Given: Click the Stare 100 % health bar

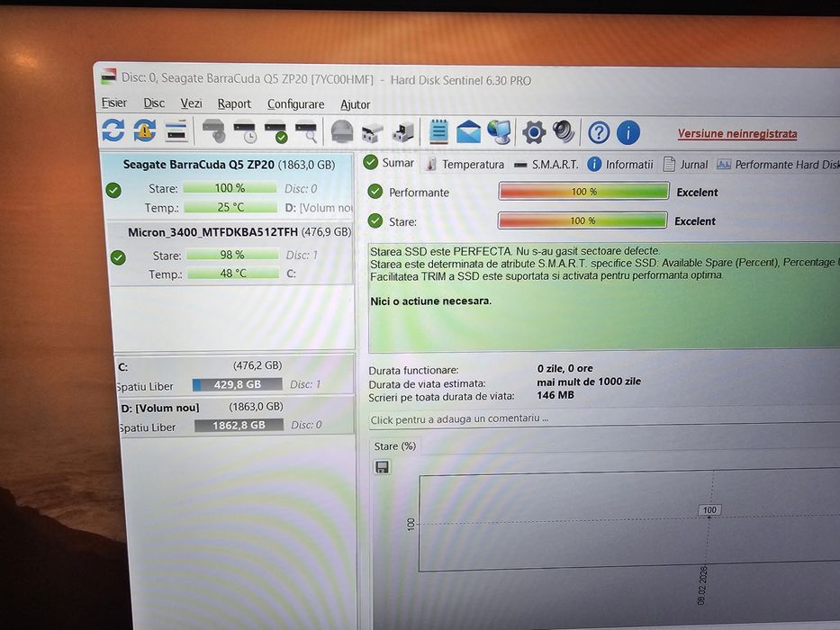Looking at the screenshot, I should tap(583, 220).
